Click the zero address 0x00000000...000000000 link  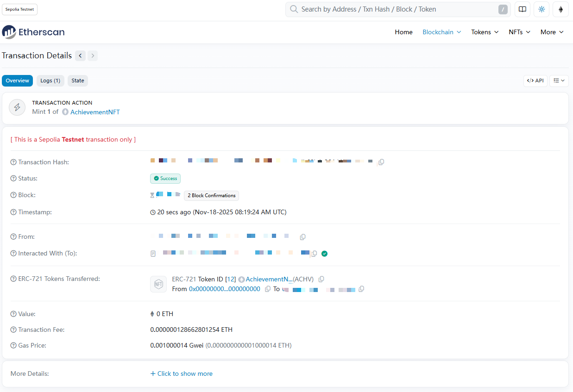pos(224,289)
